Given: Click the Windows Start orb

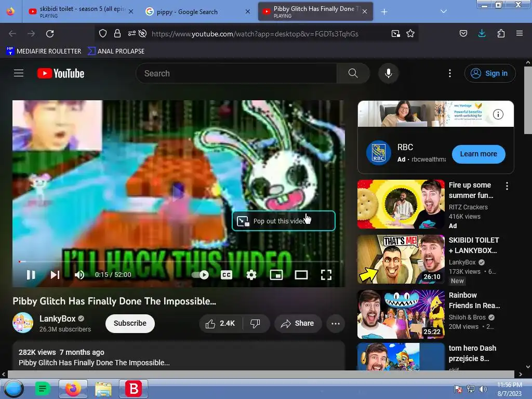Looking at the screenshot, I should pyautogui.click(x=14, y=389).
